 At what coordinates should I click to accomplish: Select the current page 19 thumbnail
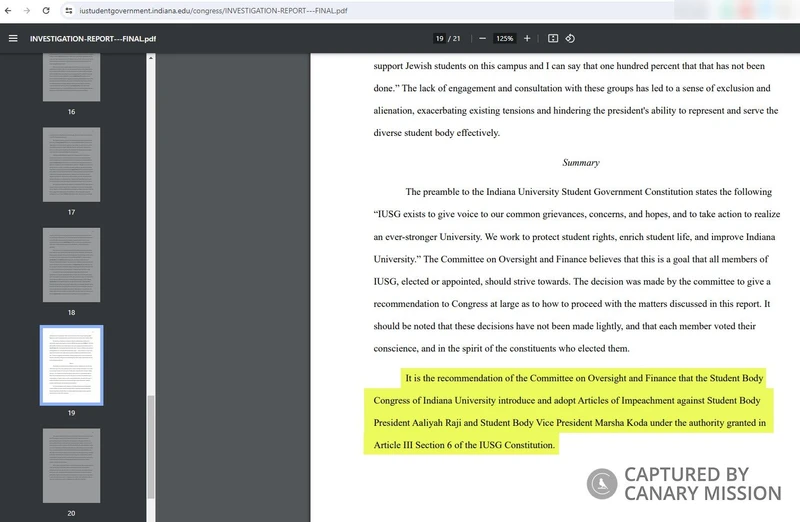click(71, 365)
